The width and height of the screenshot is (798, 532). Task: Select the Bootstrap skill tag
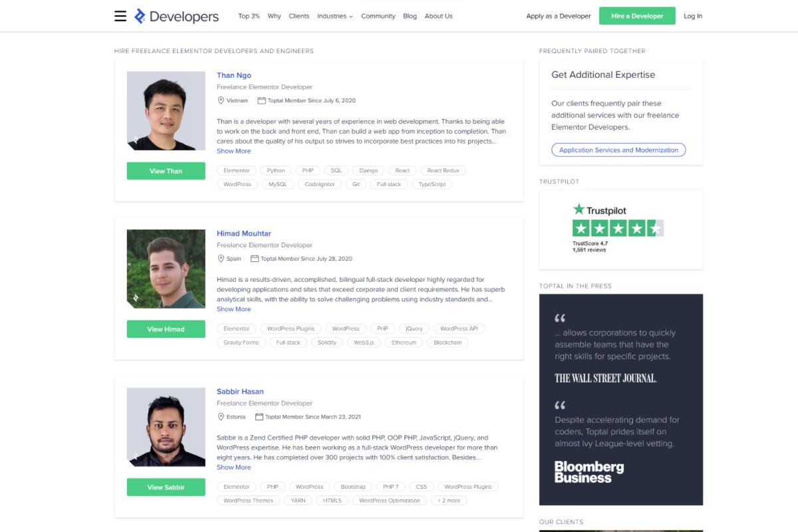[x=353, y=487]
